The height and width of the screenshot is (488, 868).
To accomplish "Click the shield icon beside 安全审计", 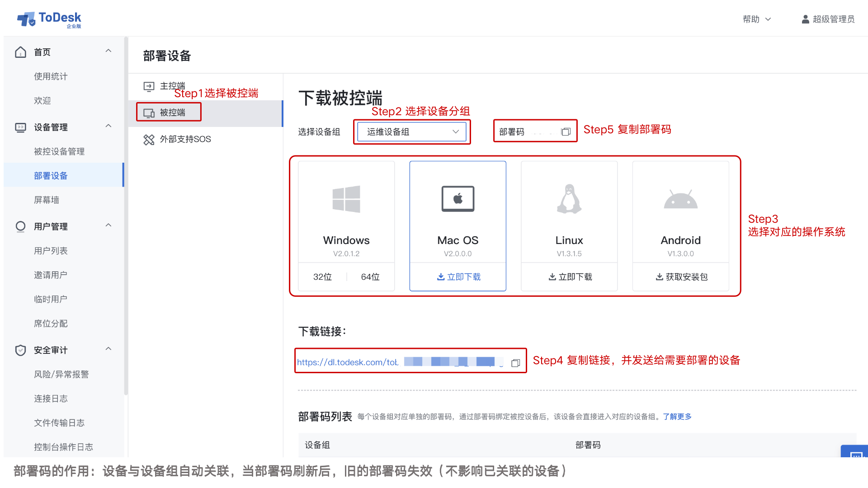I will coord(20,350).
